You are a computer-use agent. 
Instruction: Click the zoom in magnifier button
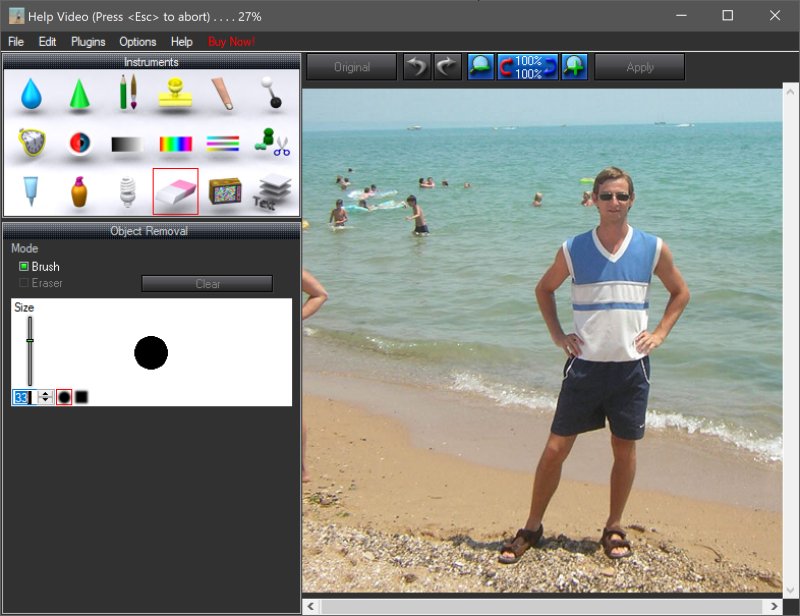pos(574,67)
